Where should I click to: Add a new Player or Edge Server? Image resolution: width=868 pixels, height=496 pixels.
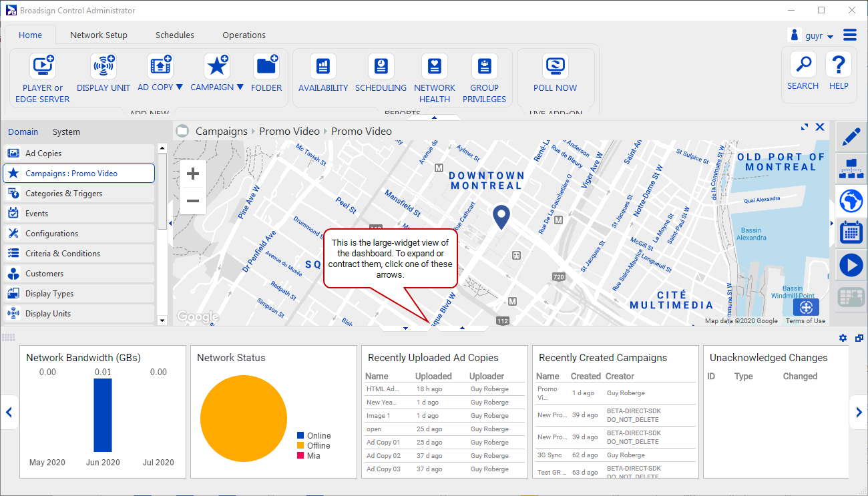43,79
